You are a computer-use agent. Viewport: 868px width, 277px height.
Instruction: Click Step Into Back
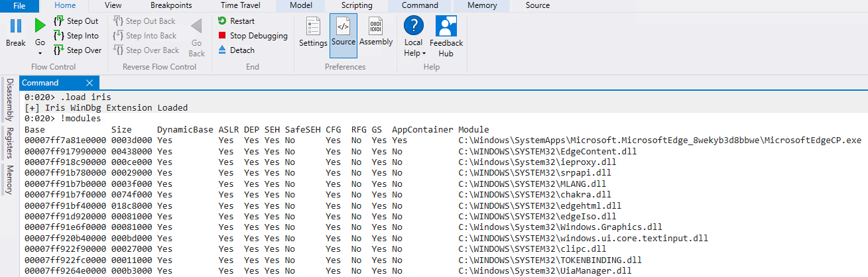pos(145,36)
